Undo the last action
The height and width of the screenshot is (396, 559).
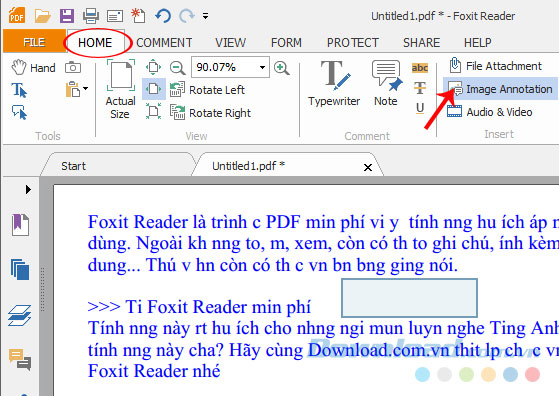point(163,16)
